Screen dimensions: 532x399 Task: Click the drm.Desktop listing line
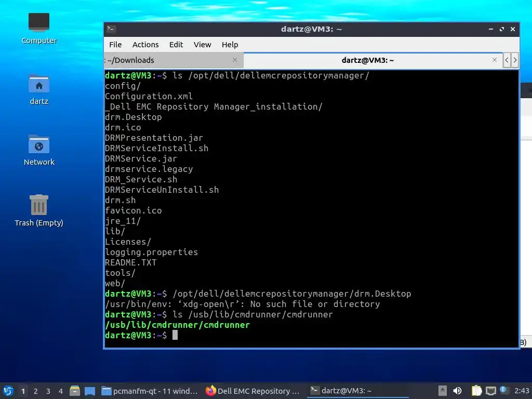[x=133, y=117]
